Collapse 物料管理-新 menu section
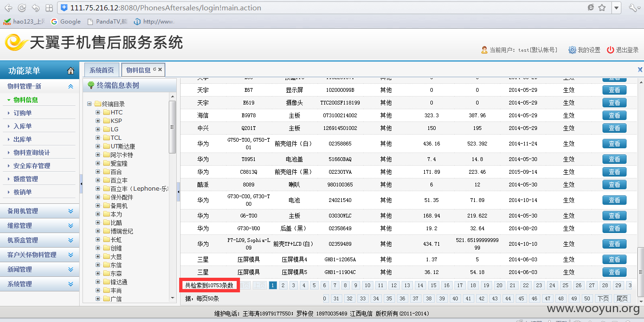644x322 pixels. pyautogui.click(x=71, y=86)
